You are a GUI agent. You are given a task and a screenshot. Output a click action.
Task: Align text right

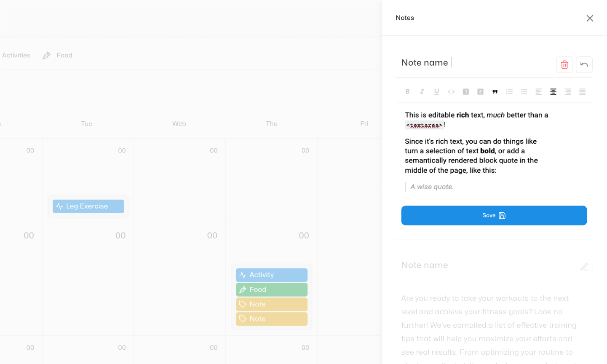pos(568,91)
